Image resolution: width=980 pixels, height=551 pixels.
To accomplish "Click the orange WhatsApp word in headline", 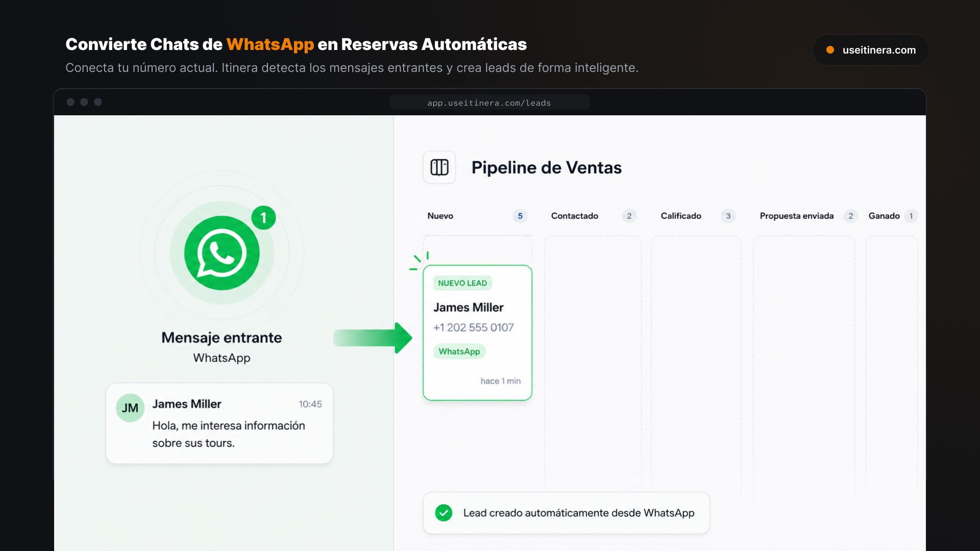I will tap(270, 44).
